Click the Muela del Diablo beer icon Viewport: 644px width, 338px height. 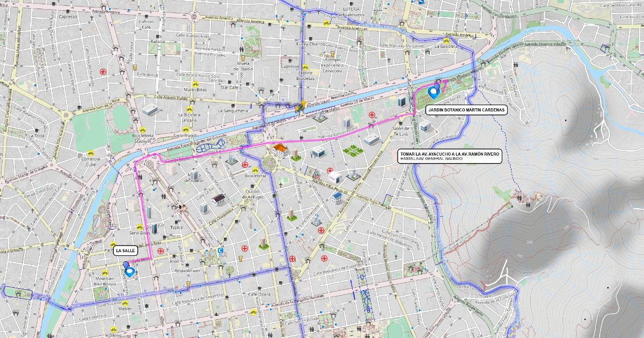243,57
